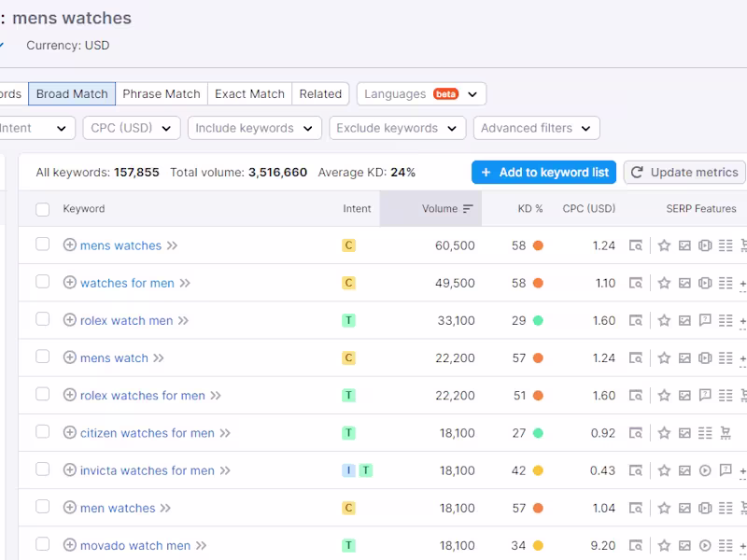Click featured snippet star icon for "watches for men"
747x560 pixels.
[x=664, y=283]
